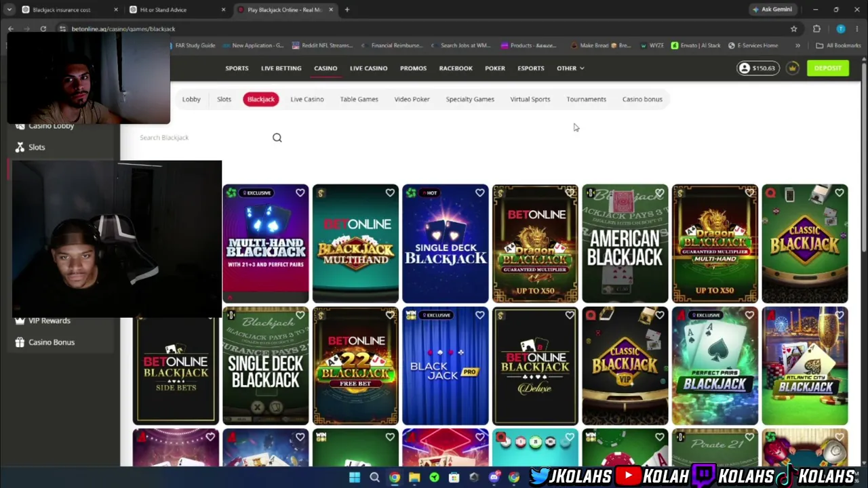Favorite Multi-Hand Blackjack with its heart
868x488 pixels.
(300, 193)
